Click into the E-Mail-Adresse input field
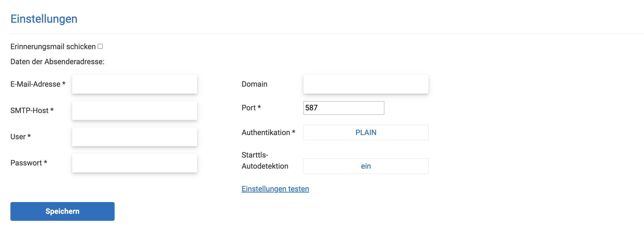 point(134,84)
